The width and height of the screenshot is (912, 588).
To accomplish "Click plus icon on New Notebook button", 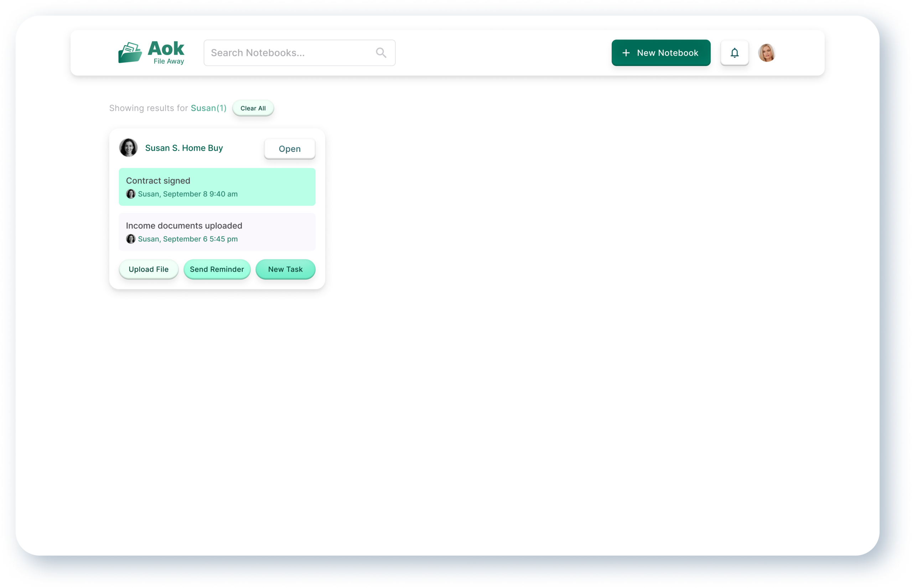I will [x=626, y=53].
